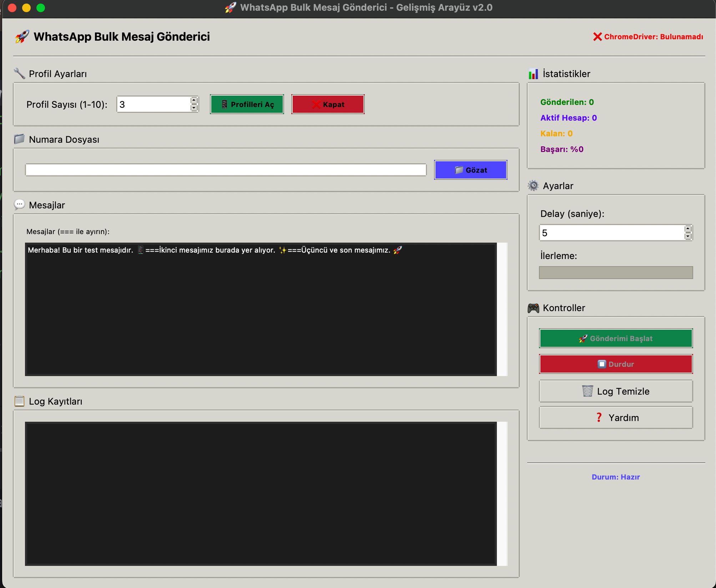
Task: Increase Profil Sayısı with up arrow
Action: pos(194,101)
